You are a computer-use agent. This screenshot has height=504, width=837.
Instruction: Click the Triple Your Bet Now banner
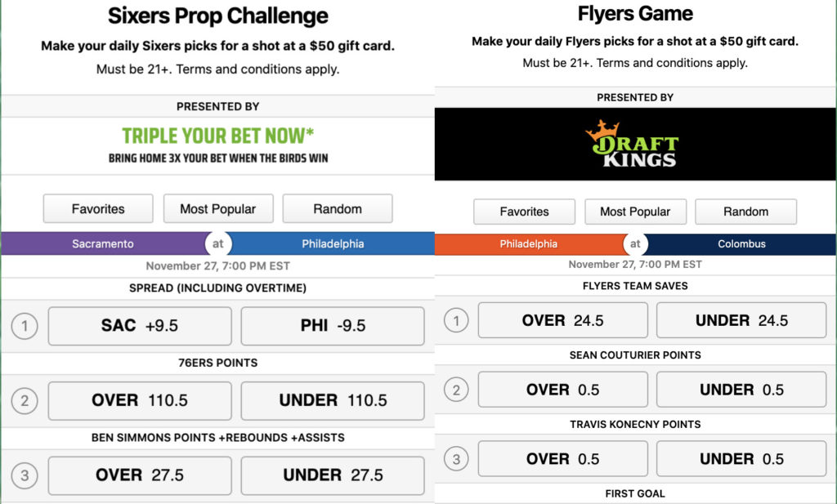pos(217,145)
